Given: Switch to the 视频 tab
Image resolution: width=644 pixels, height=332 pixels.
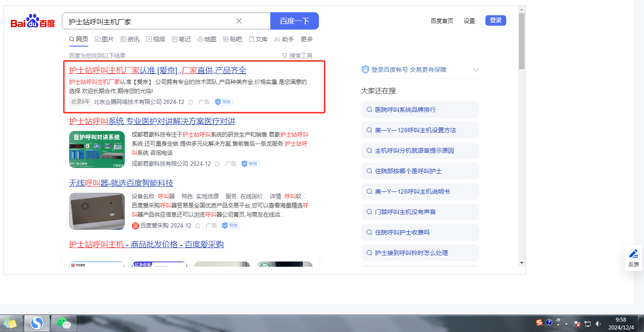Looking at the screenshot, I should 156,39.
